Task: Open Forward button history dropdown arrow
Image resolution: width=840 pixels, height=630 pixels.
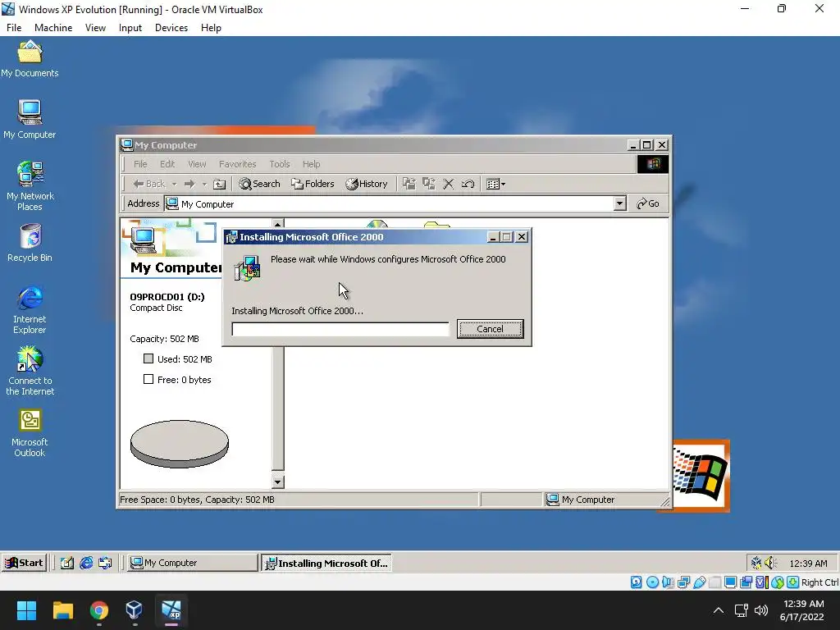Action: click(x=204, y=184)
